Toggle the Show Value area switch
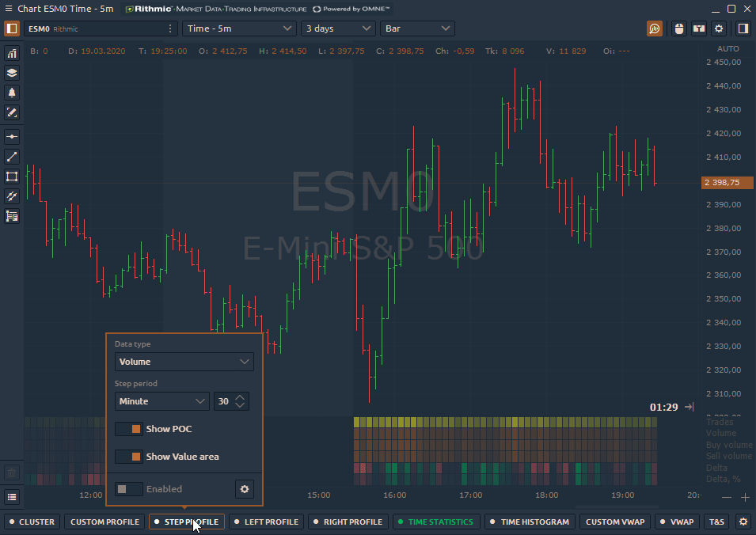This screenshot has width=756, height=535. tap(129, 457)
